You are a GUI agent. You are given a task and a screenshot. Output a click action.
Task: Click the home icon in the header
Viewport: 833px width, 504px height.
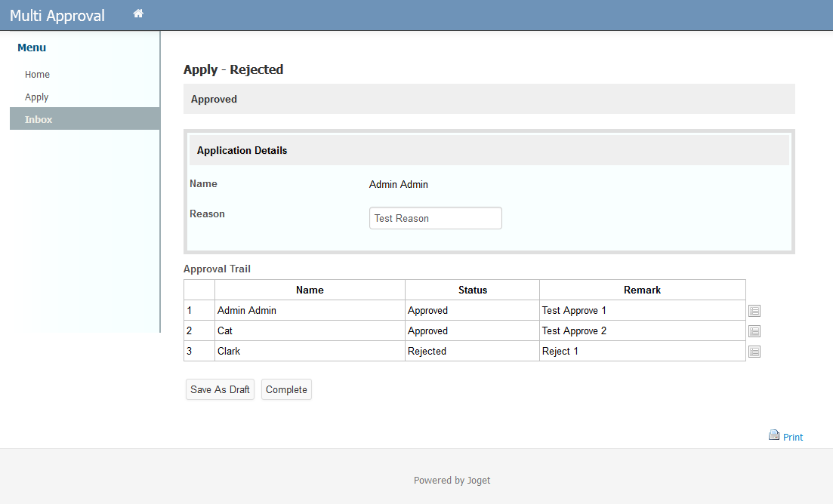pos(138,14)
